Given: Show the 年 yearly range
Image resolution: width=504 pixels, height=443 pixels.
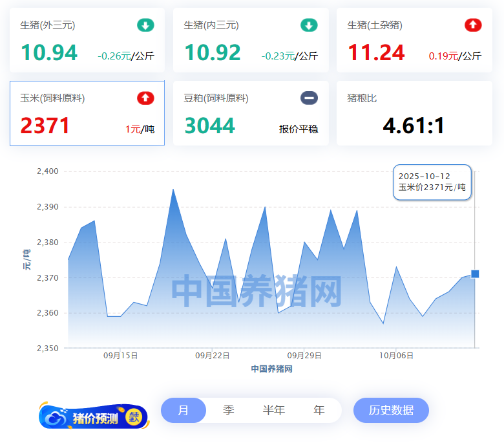Looking at the screenshot, I should [319, 410].
